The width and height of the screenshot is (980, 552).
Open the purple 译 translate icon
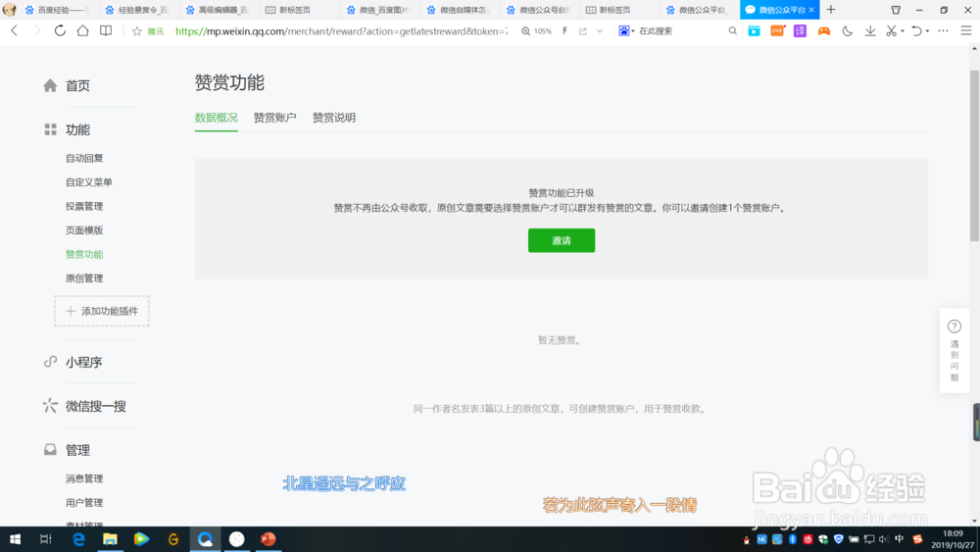(x=800, y=30)
